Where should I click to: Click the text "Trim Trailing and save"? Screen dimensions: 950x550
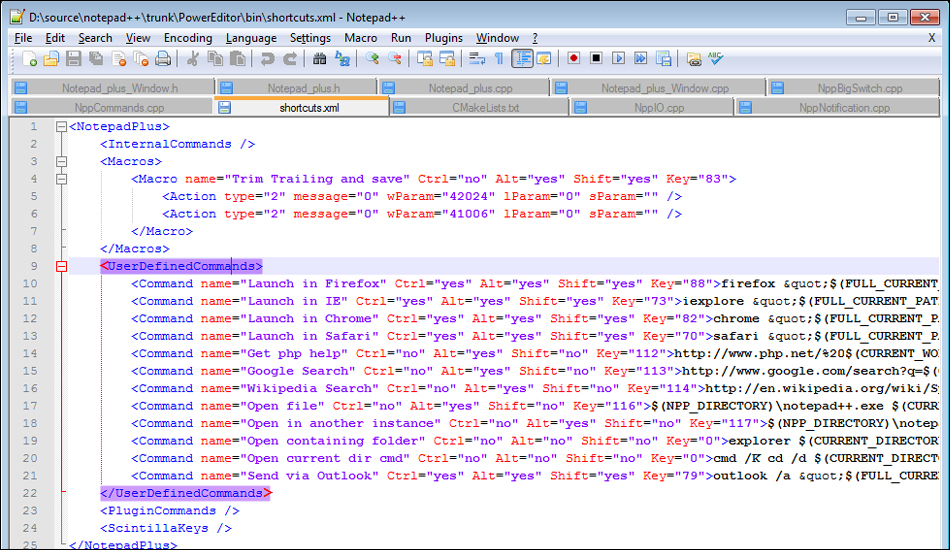317,179
